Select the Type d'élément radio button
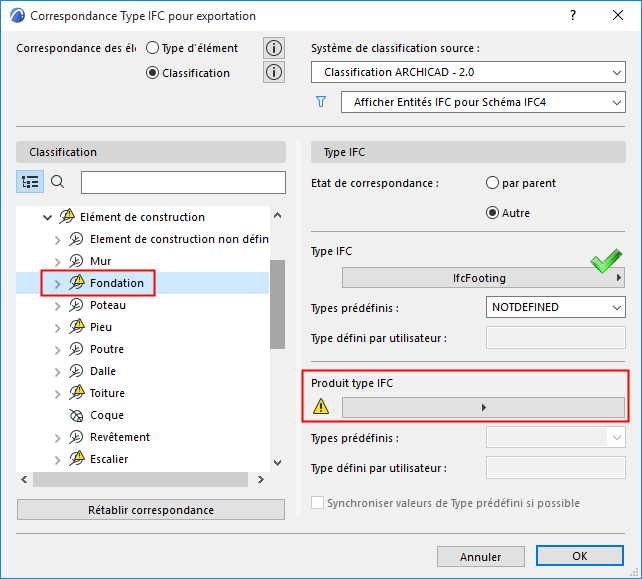Image resolution: width=642 pixels, height=579 pixels. tap(153, 48)
